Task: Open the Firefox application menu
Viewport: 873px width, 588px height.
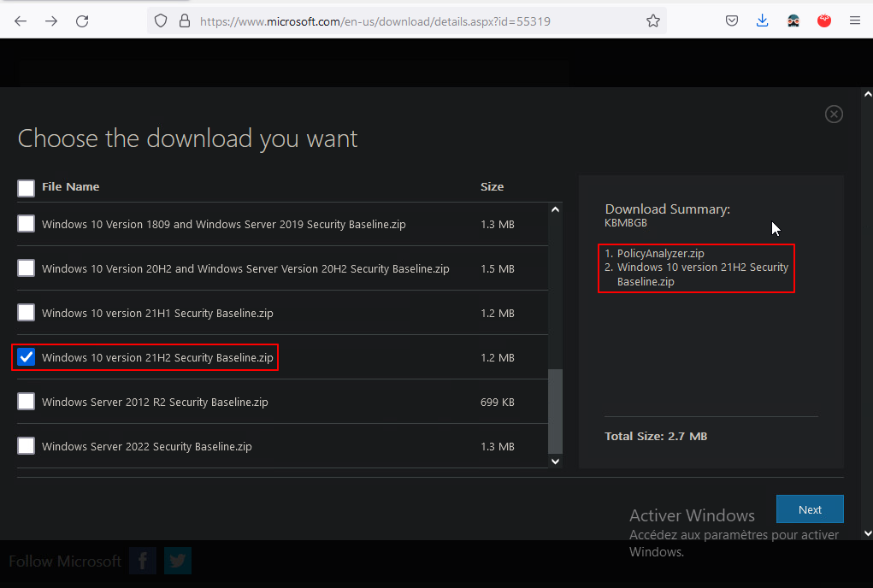Action: coord(855,21)
